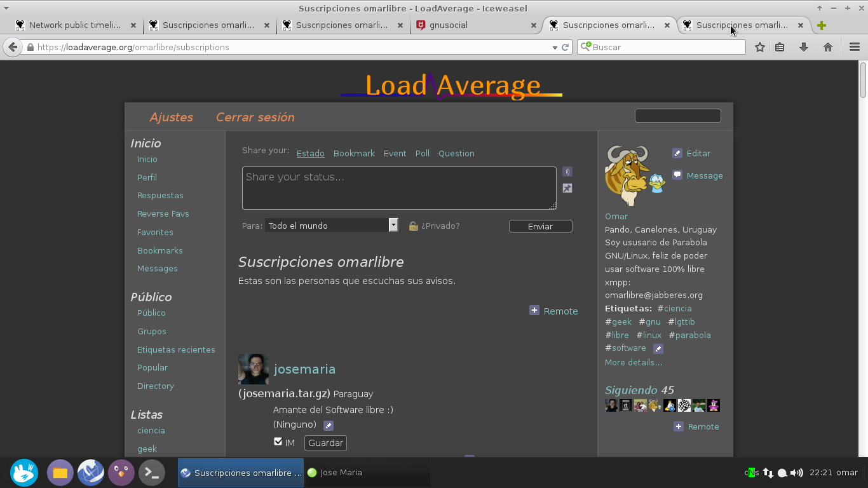
Task: Go back using the browser back arrow
Action: pyautogui.click(x=13, y=47)
